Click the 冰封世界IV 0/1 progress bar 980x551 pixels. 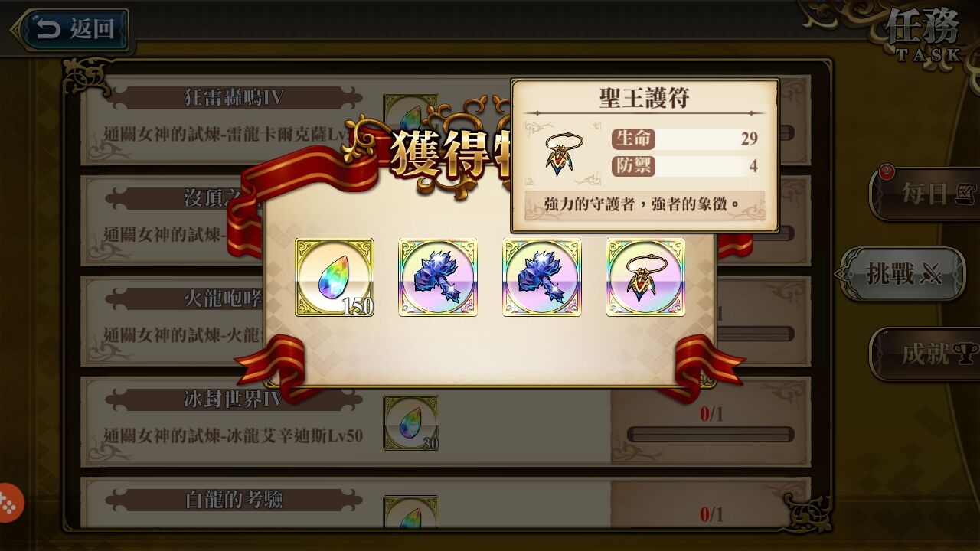(710, 435)
